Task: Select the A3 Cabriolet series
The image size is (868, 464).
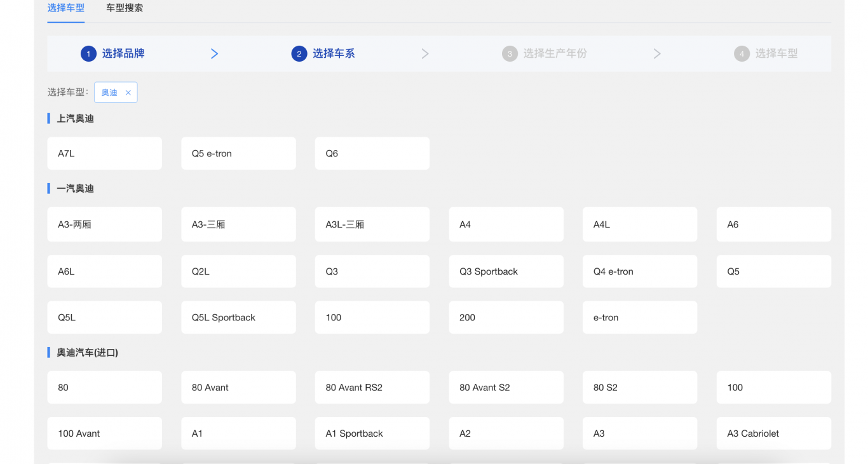Action: click(x=774, y=433)
